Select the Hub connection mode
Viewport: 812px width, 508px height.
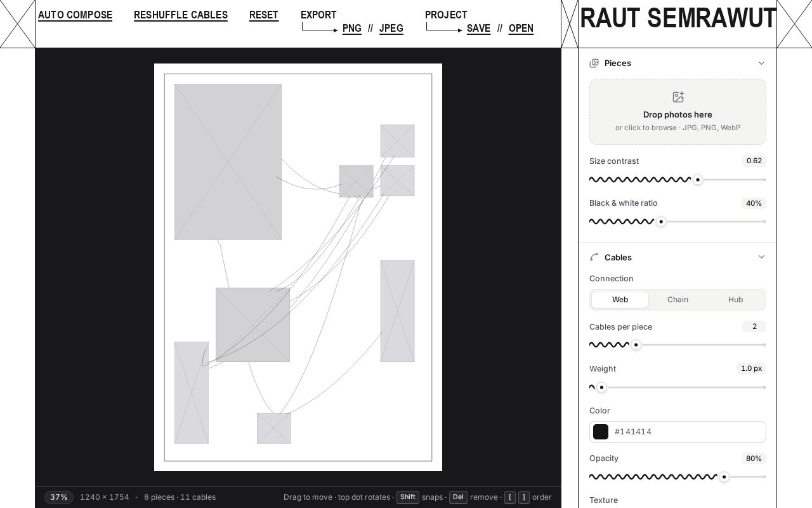pos(735,300)
